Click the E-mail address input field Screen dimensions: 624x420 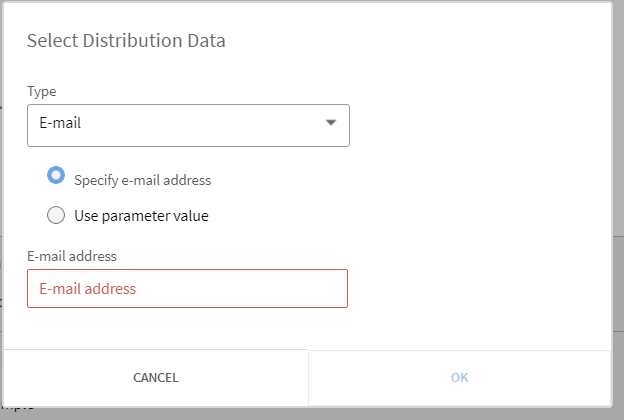pos(187,289)
